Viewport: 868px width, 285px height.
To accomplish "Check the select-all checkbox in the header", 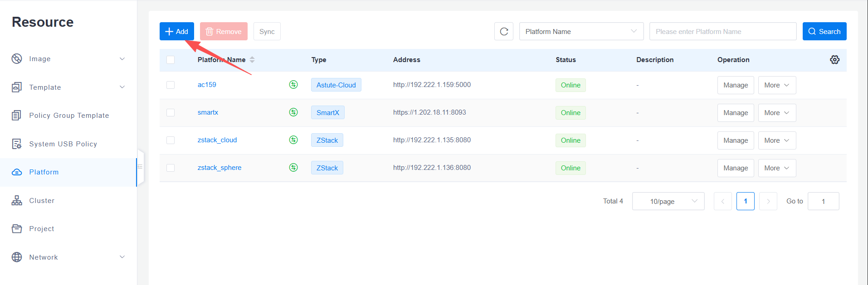I will click(x=171, y=60).
